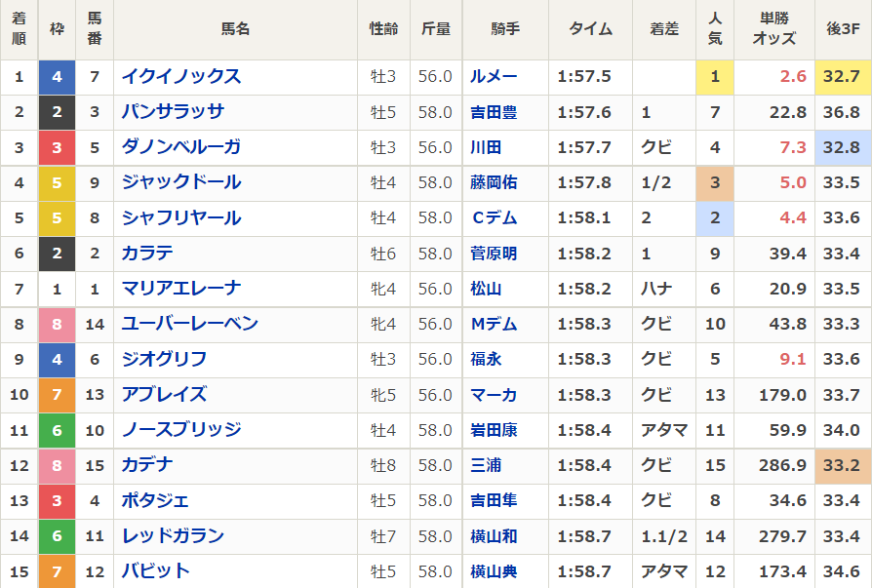
Task: Click the 枠 column header
Action: coord(57,29)
